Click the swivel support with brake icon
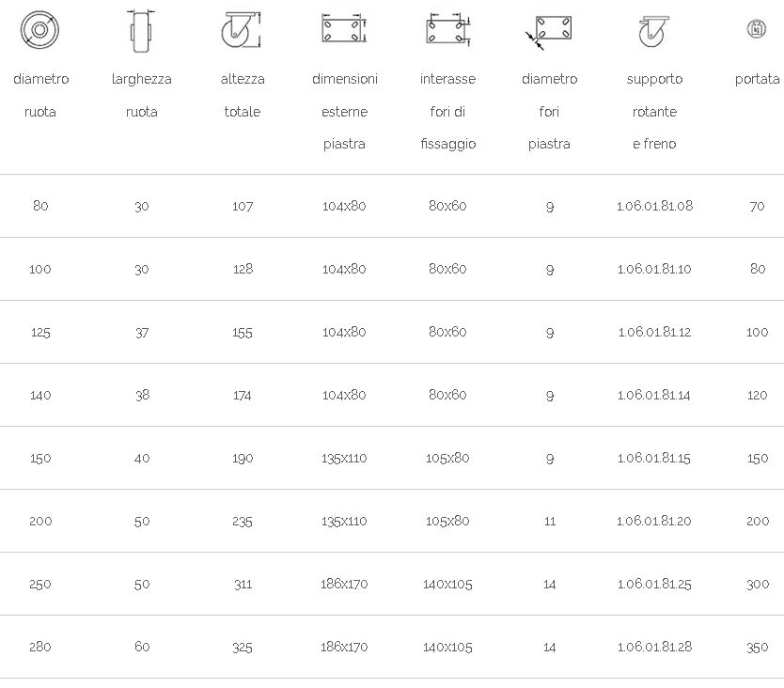This screenshot has width=784, height=688. pos(653,32)
